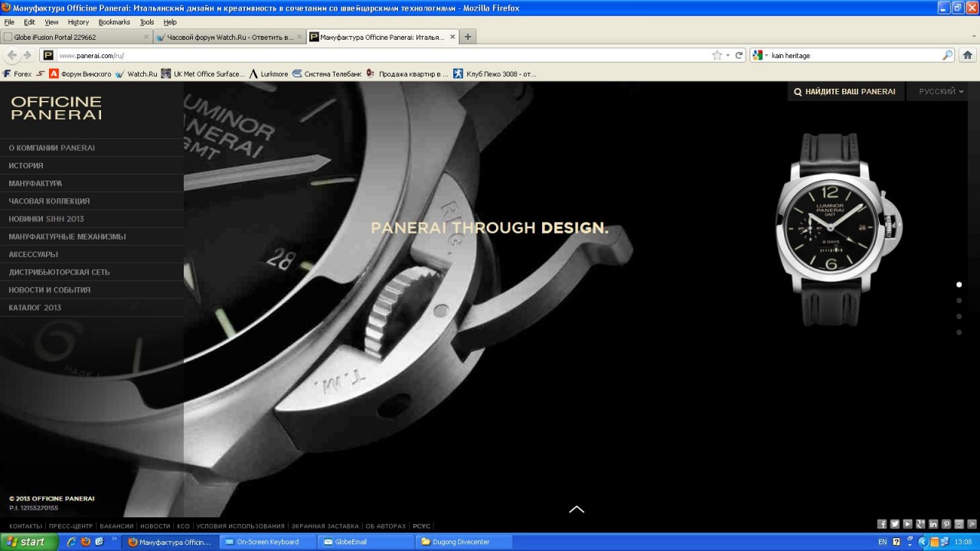Open КОНТАКТЫ footer link
980x551 pixels.
[x=25, y=527]
